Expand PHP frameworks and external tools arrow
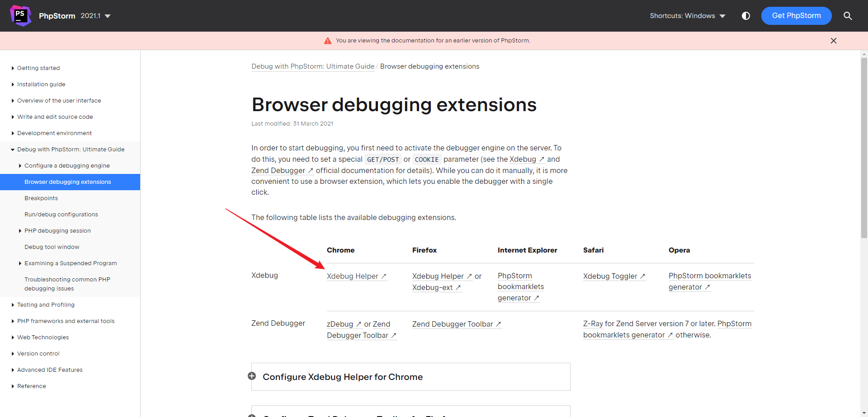The height and width of the screenshot is (417, 868). [13, 321]
